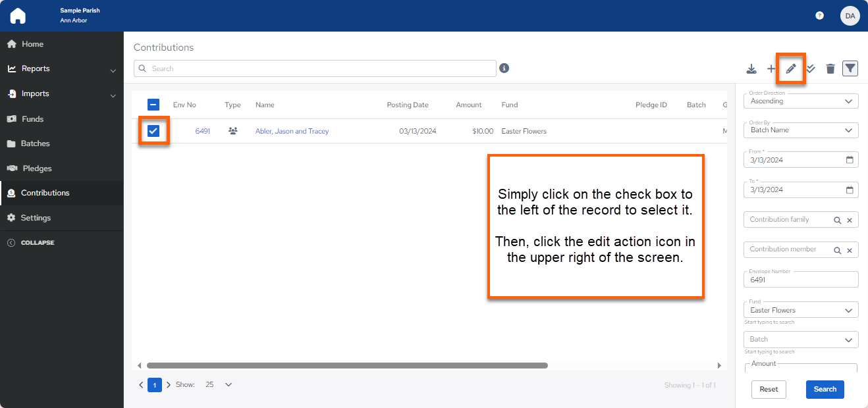Screen dimensions: 868x408
Task: Click the Name column header
Action: [x=265, y=105]
